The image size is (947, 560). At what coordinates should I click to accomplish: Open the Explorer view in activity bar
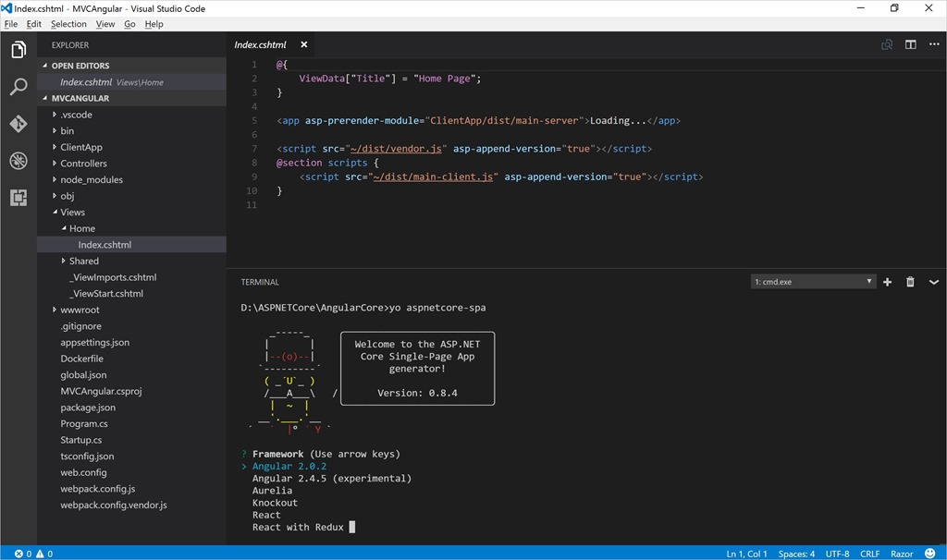click(18, 50)
